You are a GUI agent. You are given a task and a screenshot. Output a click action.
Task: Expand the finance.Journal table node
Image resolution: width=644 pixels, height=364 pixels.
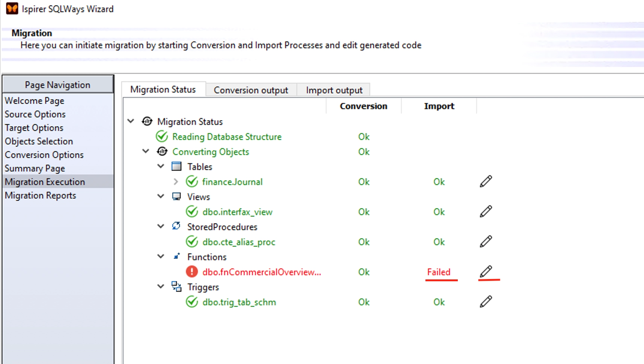[x=176, y=181]
